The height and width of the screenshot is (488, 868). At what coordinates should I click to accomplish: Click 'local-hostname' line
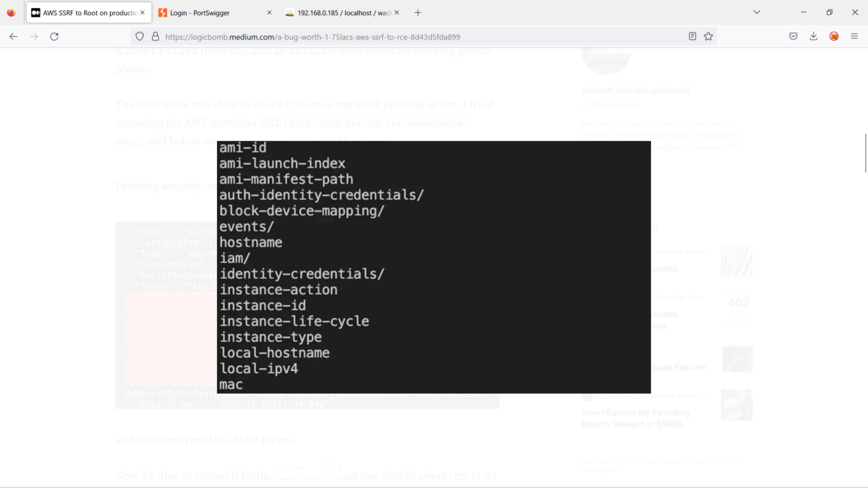coord(274,353)
